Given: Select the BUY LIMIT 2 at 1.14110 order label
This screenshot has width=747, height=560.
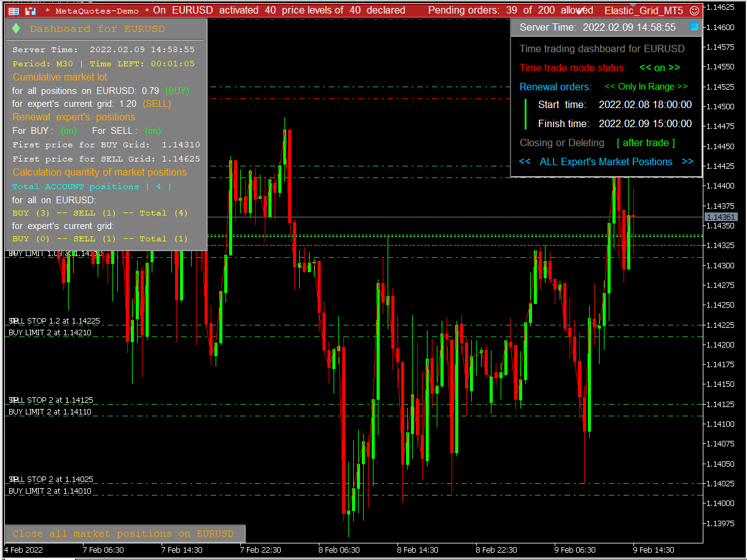Looking at the screenshot, I should click(50, 412).
